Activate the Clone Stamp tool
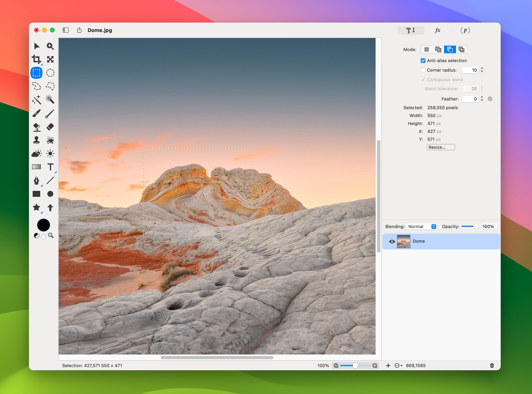The width and height of the screenshot is (532, 394). (x=36, y=140)
